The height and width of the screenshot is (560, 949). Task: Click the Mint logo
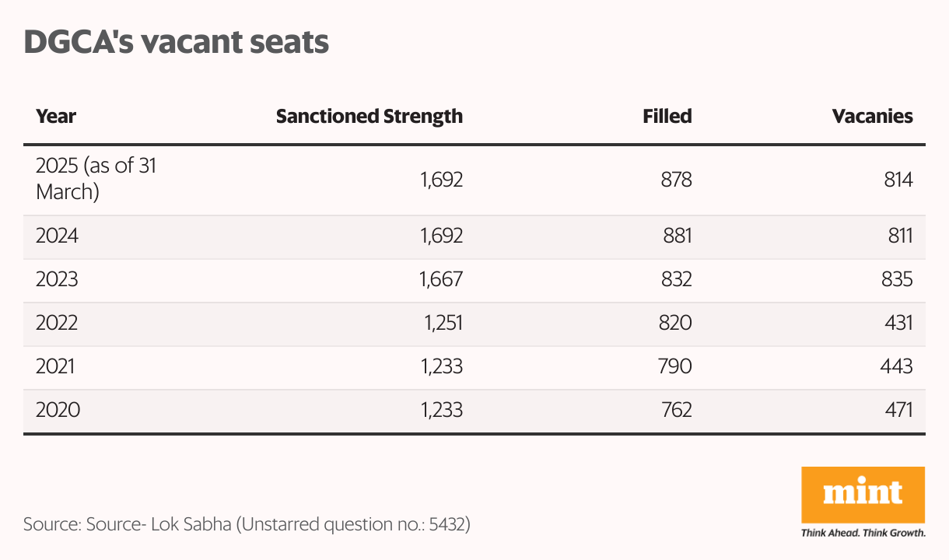863,494
